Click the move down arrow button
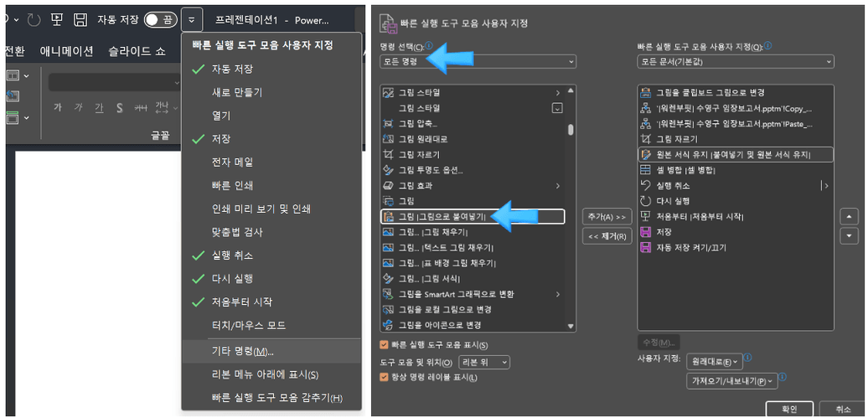868x418 pixels. tap(850, 236)
